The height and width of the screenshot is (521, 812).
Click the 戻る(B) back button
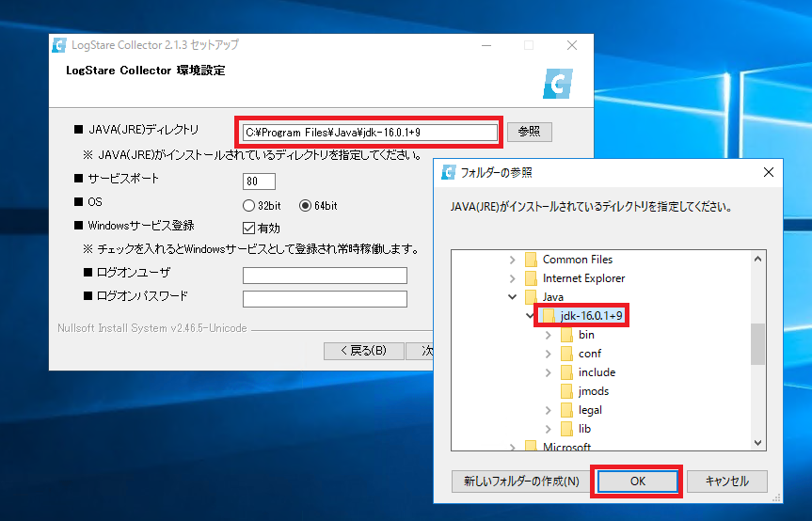click(x=363, y=351)
